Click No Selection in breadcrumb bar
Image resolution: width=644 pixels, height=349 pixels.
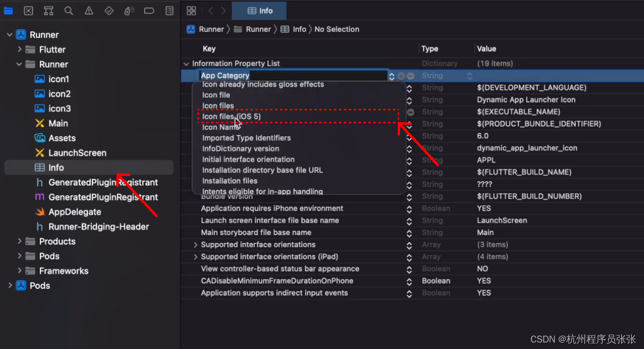(x=336, y=29)
